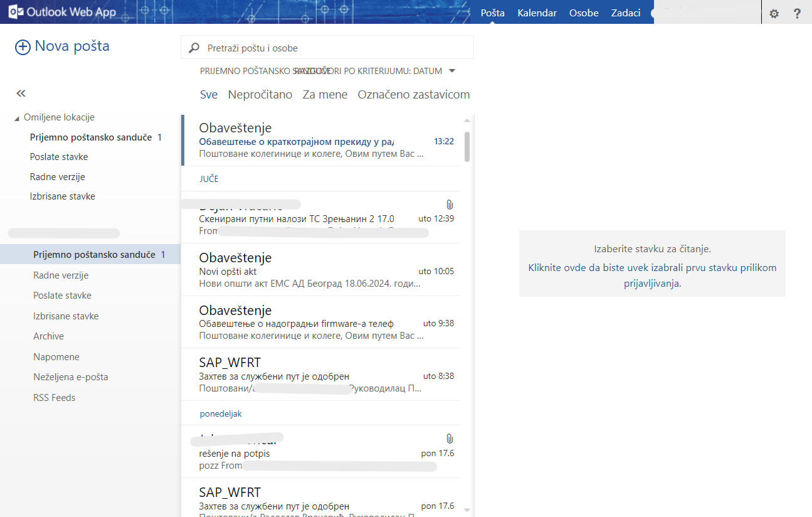Open the settings gear menu
The height and width of the screenshot is (517, 812).
coord(774,13)
